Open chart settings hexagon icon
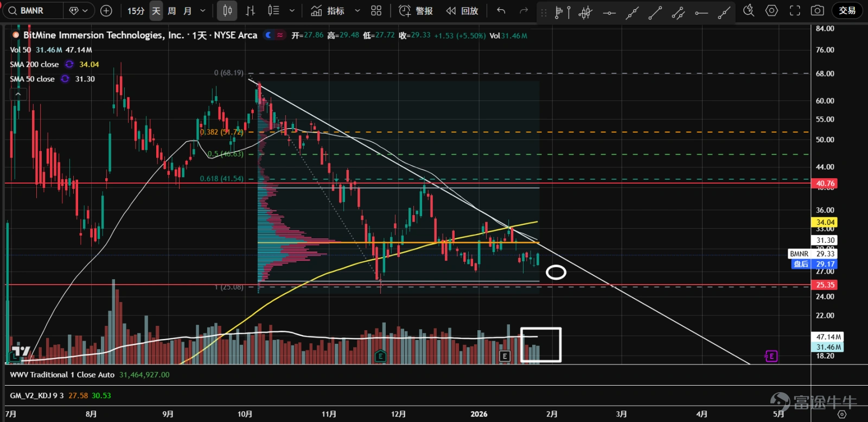Viewport: 868px width, 422px height. [771, 10]
